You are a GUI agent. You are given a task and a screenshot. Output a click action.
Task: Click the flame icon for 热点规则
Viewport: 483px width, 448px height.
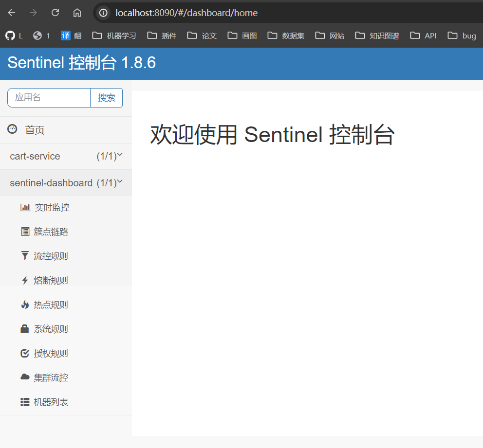click(25, 305)
